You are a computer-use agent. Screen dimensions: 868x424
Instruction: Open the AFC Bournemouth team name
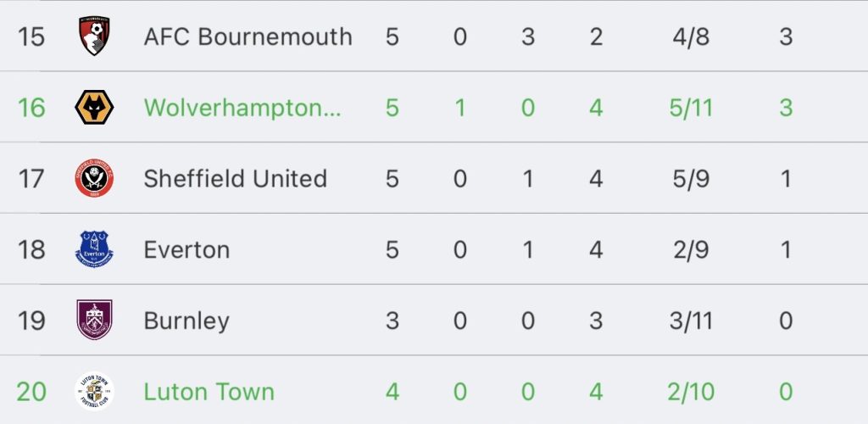248,36
